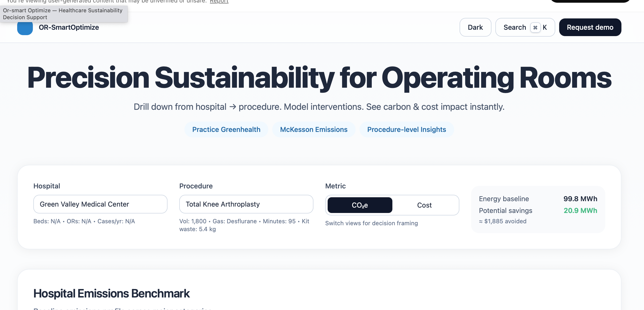Open the Procedure-level Insights tag

tap(406, 129)
